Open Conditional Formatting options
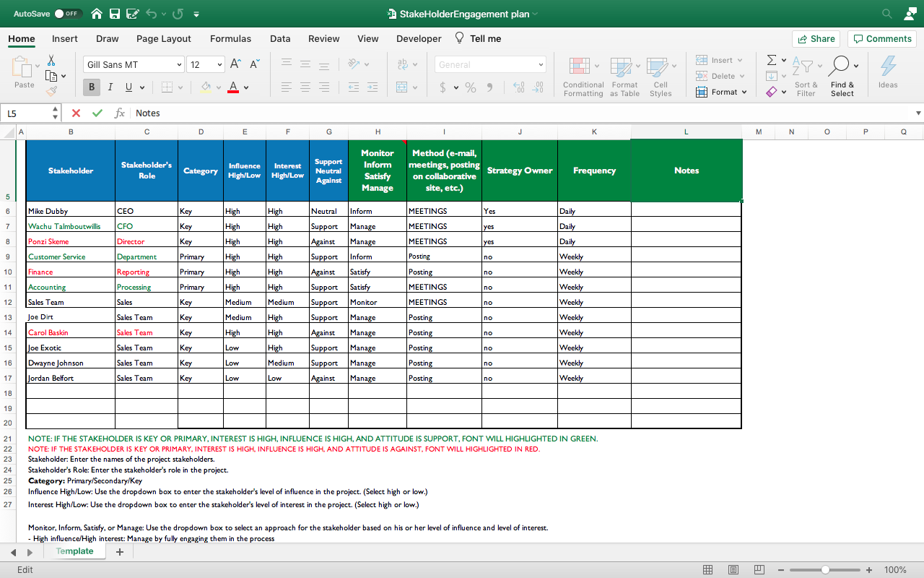Image resolution: width=924 pixels, height=578 pixels. [583, 76]
